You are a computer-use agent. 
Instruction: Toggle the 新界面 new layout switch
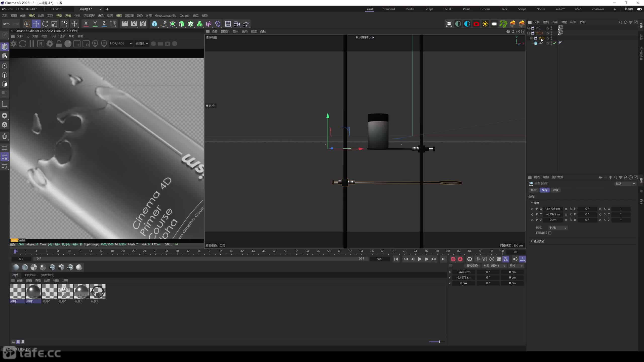click(x=639, y=9)
